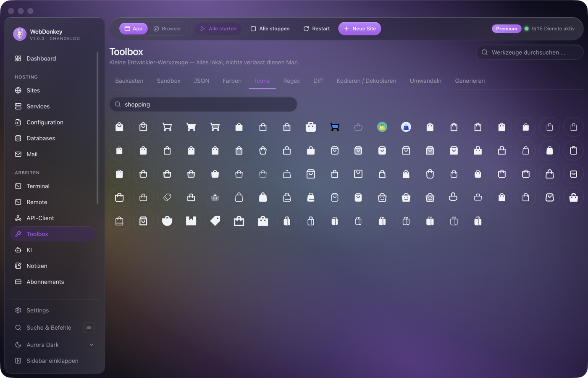The image size is (588, 378).
Task: Select the blue shopping cart icon
Action: click(x=335, y=127)
